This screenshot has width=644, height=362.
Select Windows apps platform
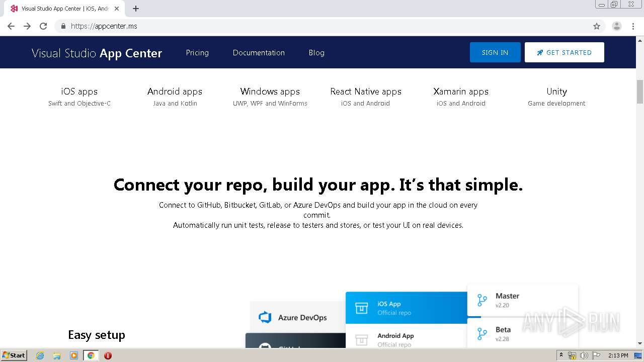[x=270, y=97]
